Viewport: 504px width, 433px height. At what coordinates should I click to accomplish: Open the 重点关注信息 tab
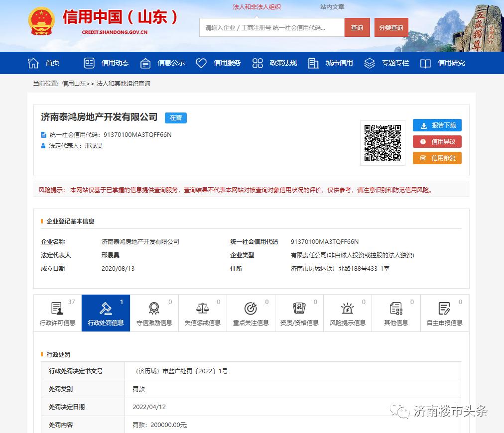[250, 313]
